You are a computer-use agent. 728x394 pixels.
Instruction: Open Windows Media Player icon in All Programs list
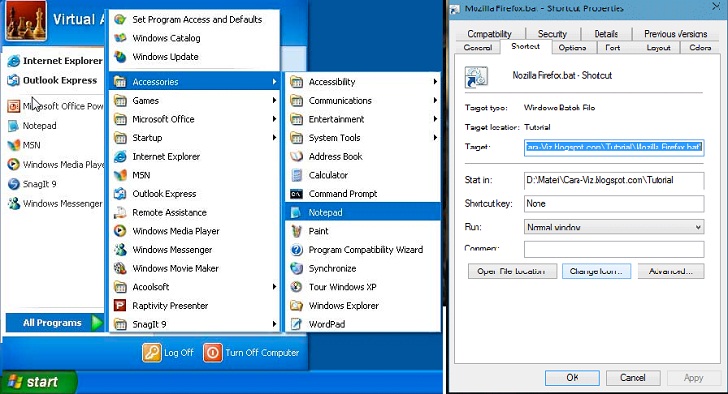pyautogui.click(x=120, y=231)
